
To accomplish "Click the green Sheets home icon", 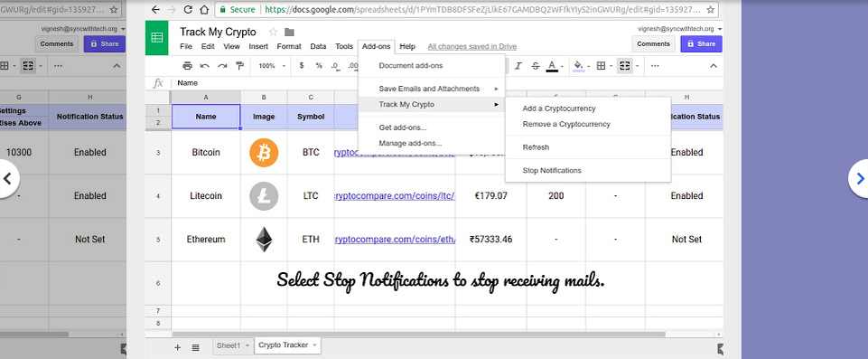I will 156,38.
